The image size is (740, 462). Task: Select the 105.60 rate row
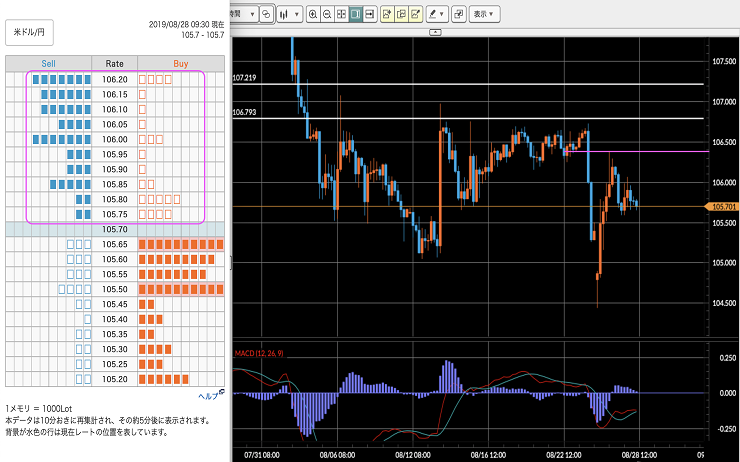point(115,259)
